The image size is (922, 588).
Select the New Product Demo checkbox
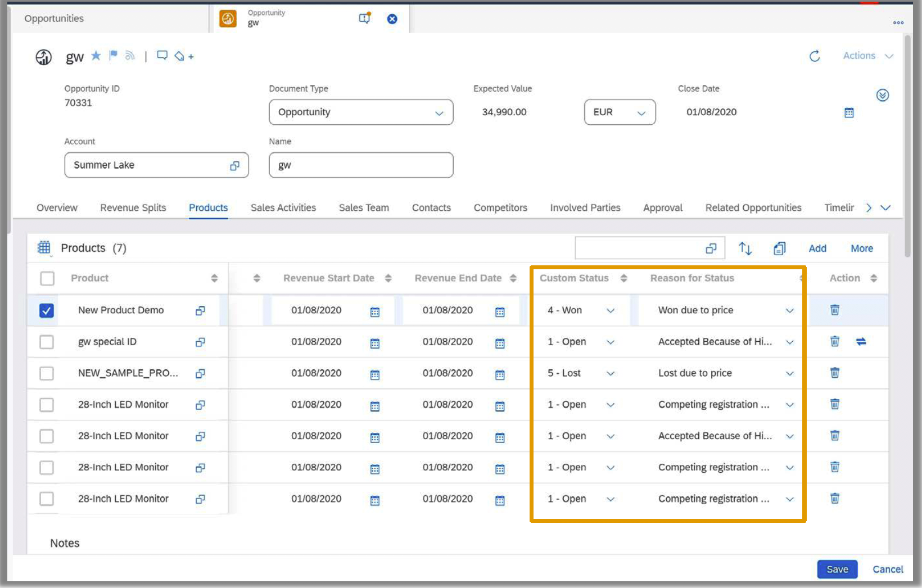coord(47,310)
